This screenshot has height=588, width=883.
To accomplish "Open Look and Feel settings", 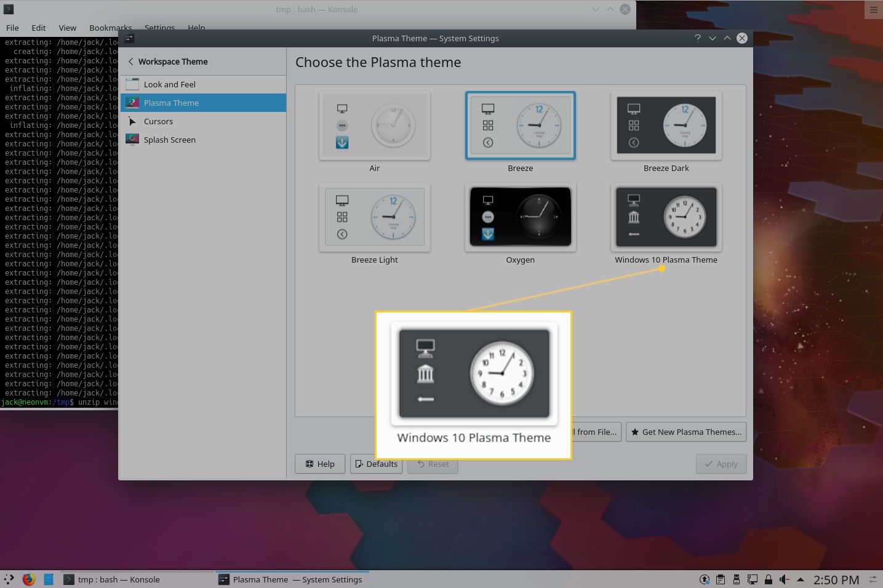I will [x=202, y=84].
